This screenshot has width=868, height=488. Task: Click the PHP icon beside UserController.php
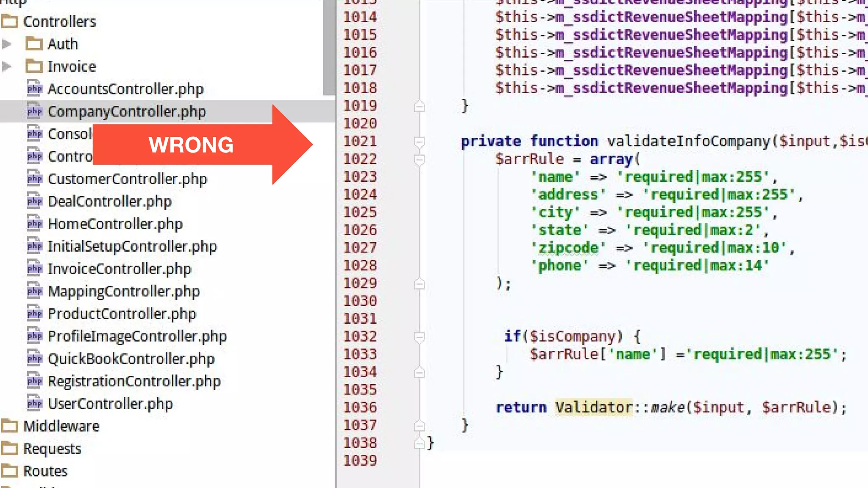pos(34,403)
